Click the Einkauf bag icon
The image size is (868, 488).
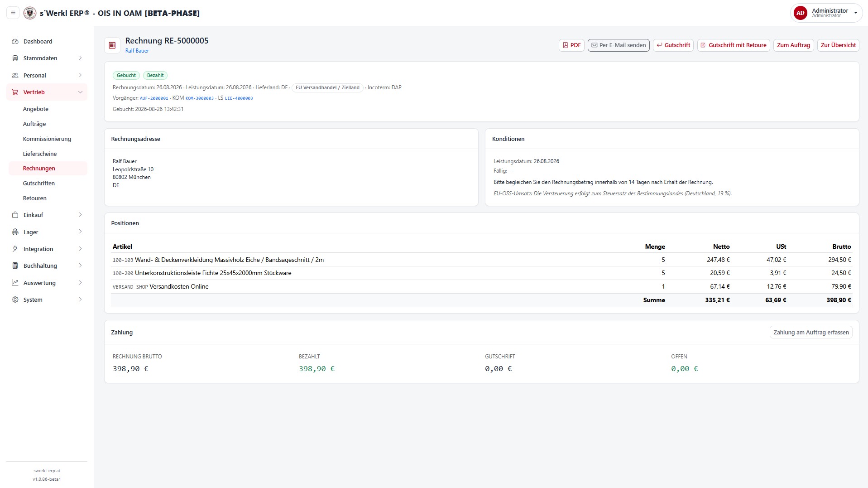[15, 215]
